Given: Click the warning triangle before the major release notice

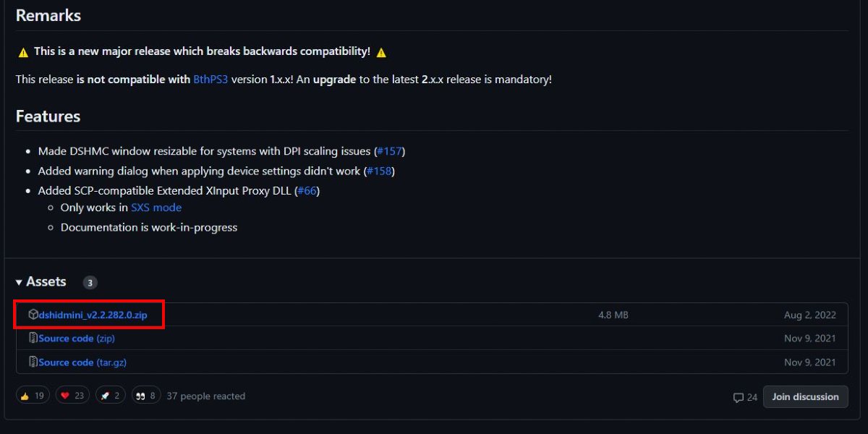Looking at the screenshot, I should [x=22, y=51].
